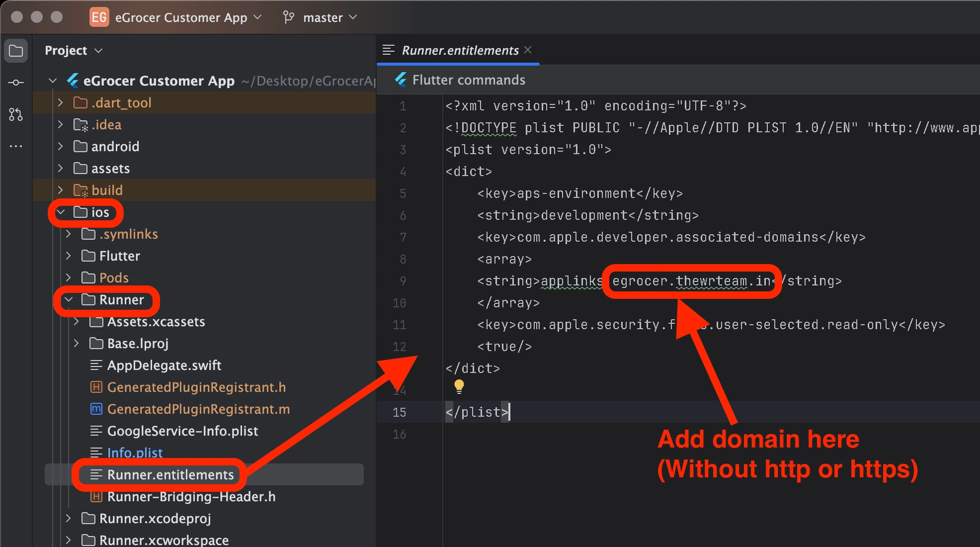Open the Commit tool window icon

pyautogui.click(x=16, y=83)
